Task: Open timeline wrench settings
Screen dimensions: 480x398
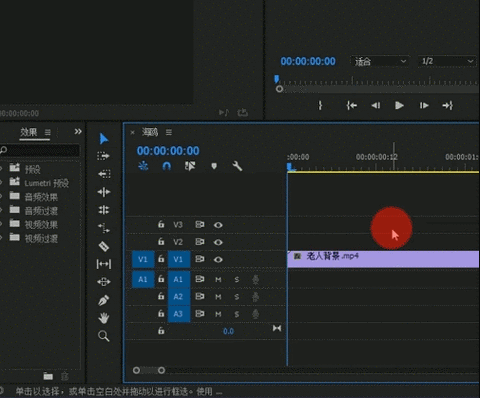Action: click(237, 166)
